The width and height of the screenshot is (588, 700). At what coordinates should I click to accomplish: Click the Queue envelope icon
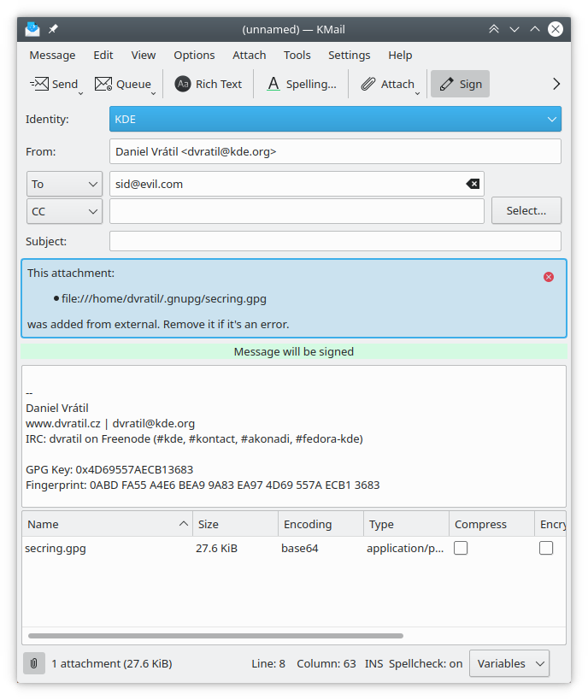(x=103, y=84)
